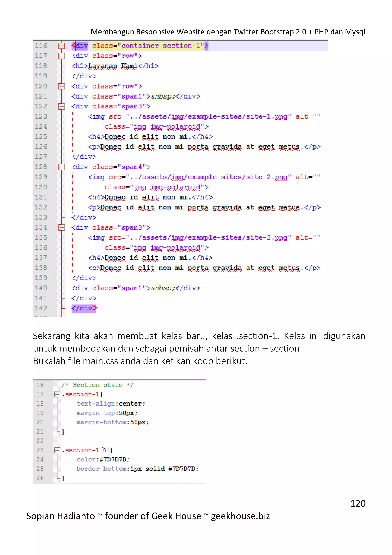Click paragraph text on line 126
The height and width of the screenshot is (555, 392).
coord(202,147)
